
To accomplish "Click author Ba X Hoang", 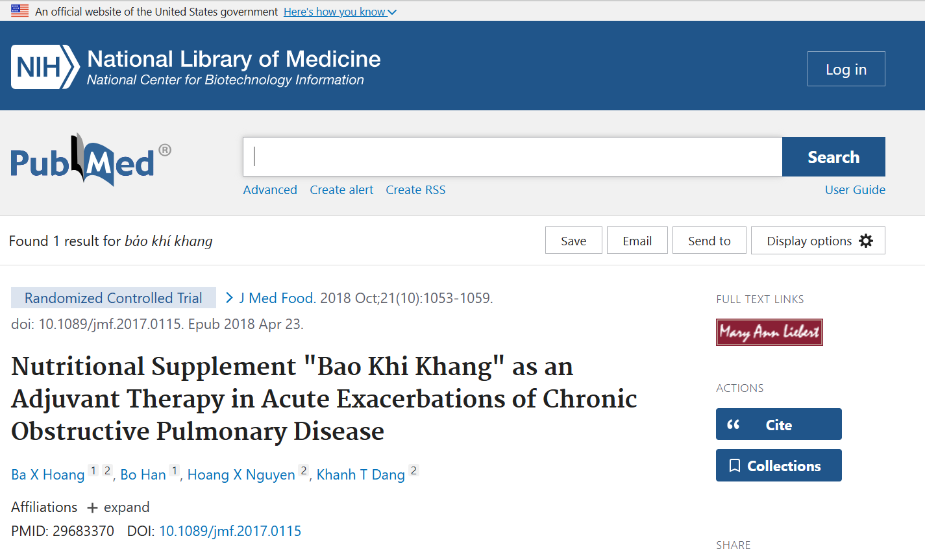I will [47, 474].
